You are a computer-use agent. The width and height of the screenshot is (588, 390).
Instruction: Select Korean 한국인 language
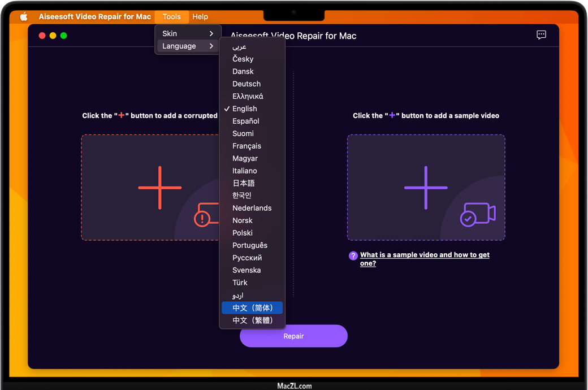click(x=252, y=196)
